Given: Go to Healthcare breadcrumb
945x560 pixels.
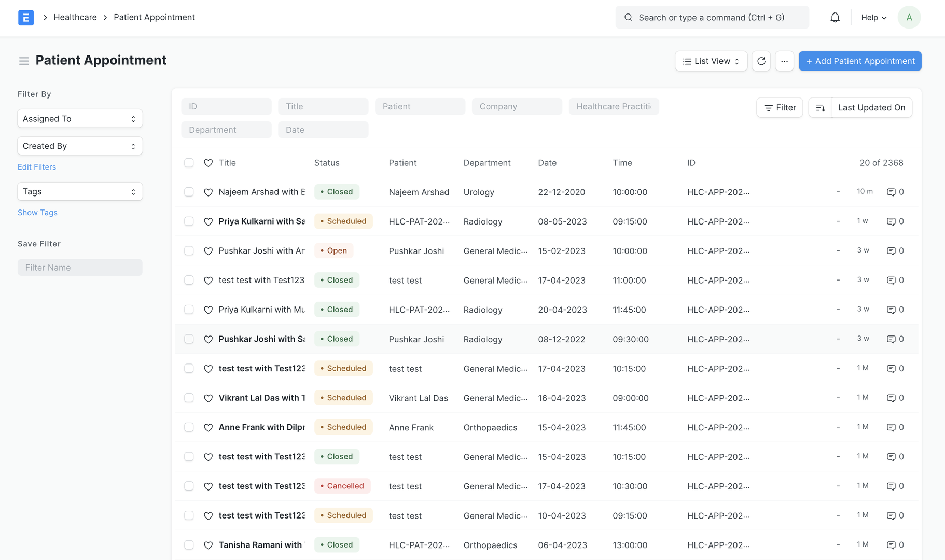Looking at the screenshot, I should pos(75,17).
